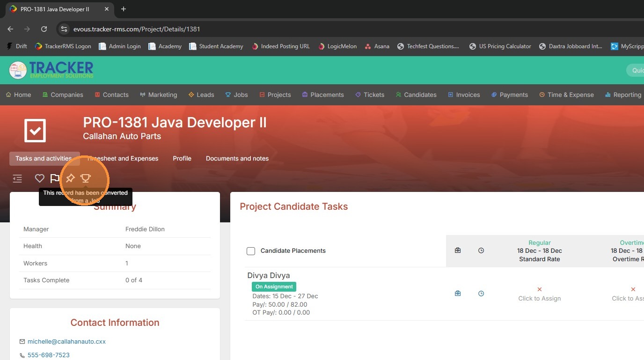Image resolution: width=644 pixels, height=360 pixels.
Task: Click the Tracker Employment Solutions logo
Action: pos(51,70)
